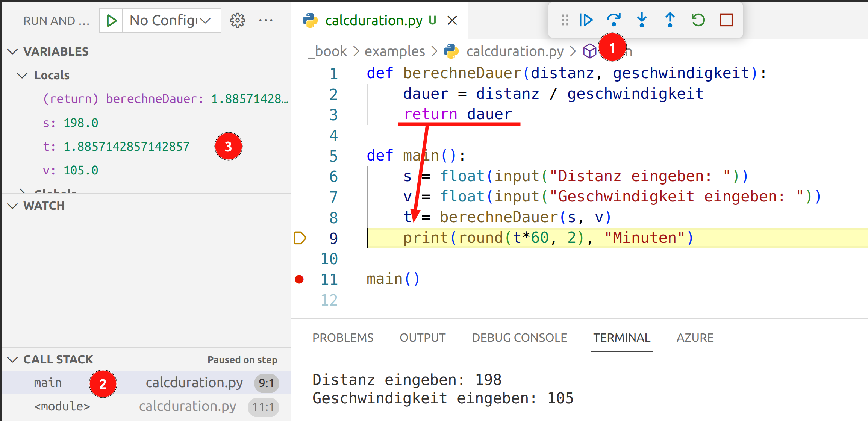Click the Step Into debug button

[x=642, y=20]
